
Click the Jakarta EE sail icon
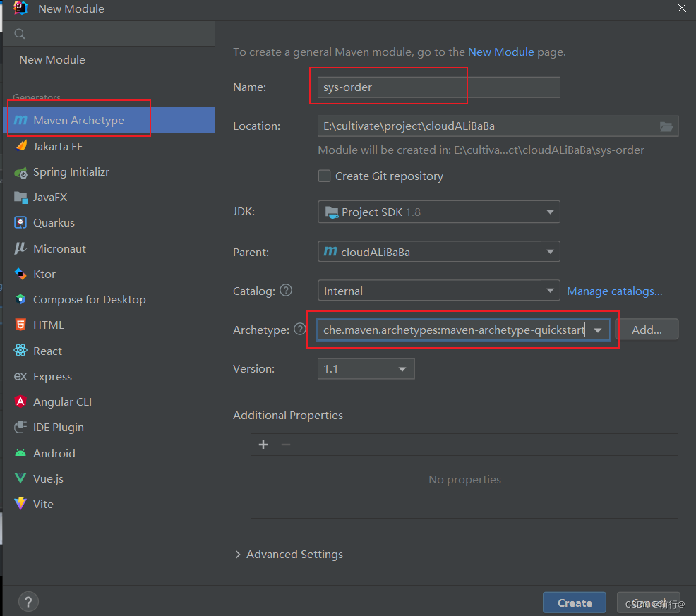coord(21,145)
